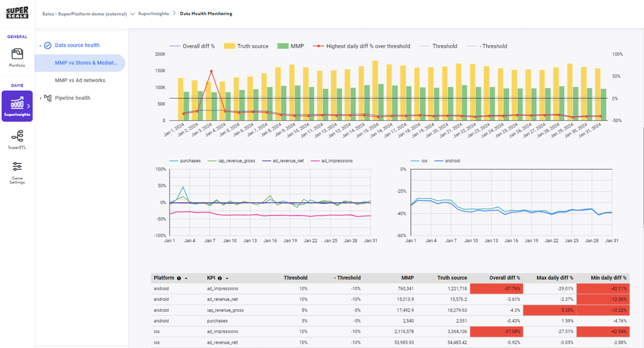Open the Portfolio section
Viewport: 644px width, 348px height.
coord(17,58)
